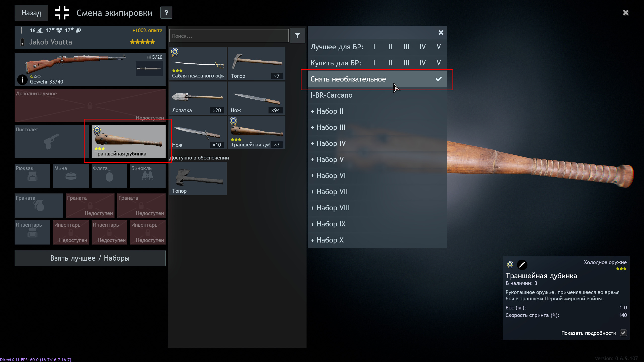The height and width of the screenshot is (362, 644).
Task: Click the 'Поиск...' search field
Action: click(229, 36)
